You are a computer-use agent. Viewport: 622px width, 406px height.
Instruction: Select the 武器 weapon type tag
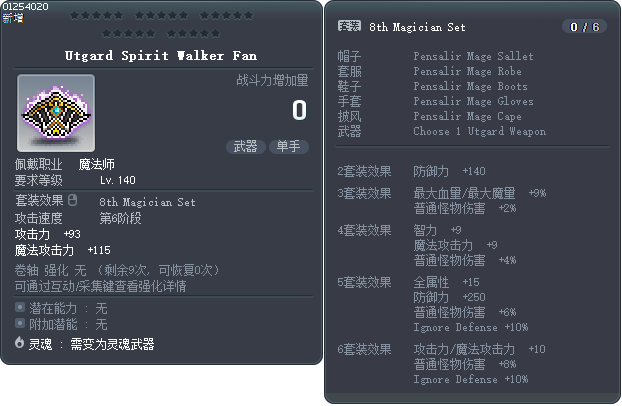coord(245,146)
